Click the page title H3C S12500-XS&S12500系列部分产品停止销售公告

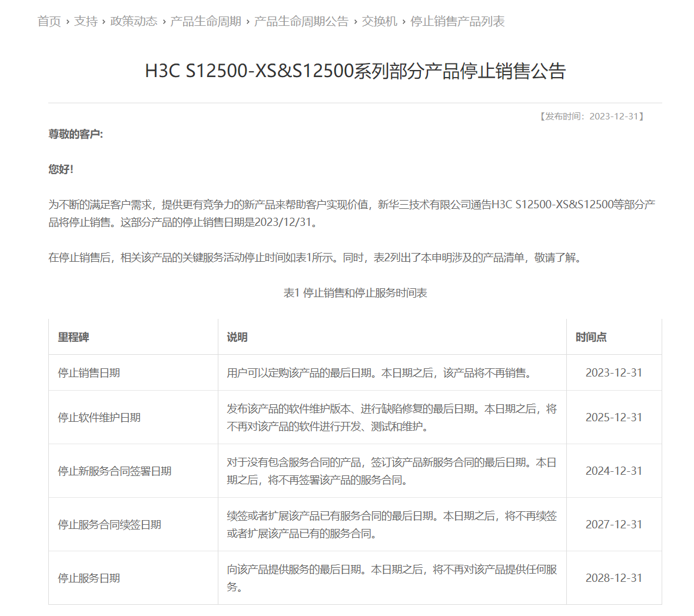coord(356,71)
